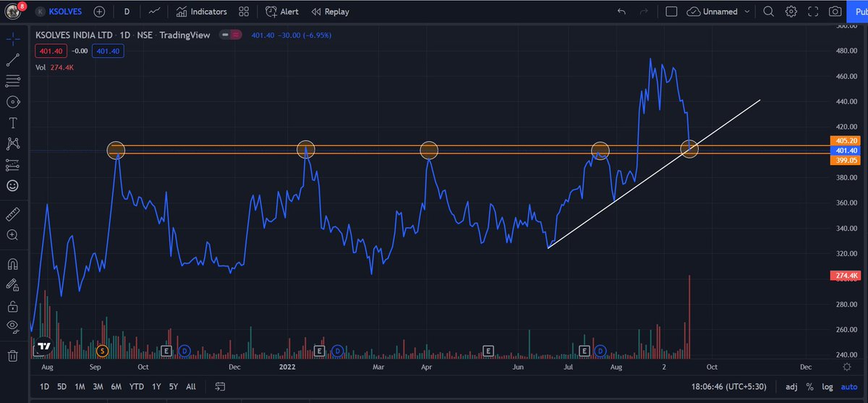Select the 6M date range

click(116, 387)
